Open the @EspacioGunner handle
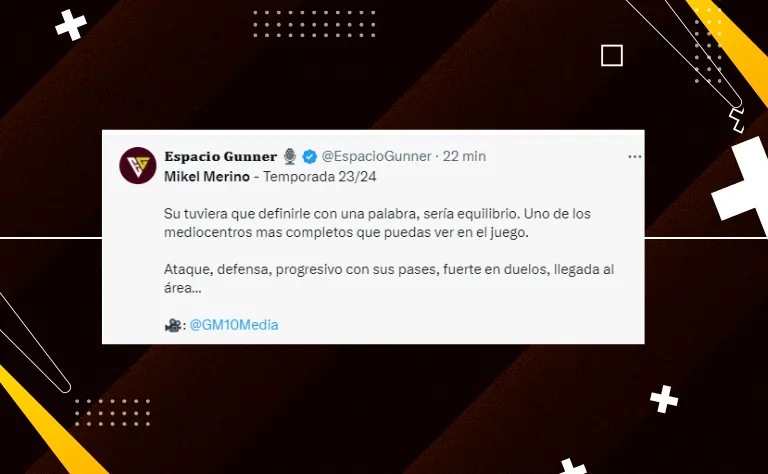This screenshot has width=768, height=474. (376, 156)
